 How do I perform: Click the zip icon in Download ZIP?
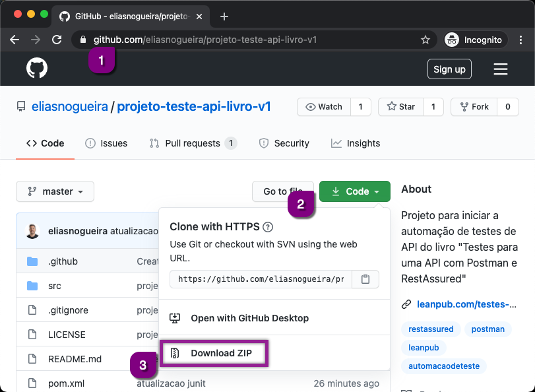click(x=175, y=353)
